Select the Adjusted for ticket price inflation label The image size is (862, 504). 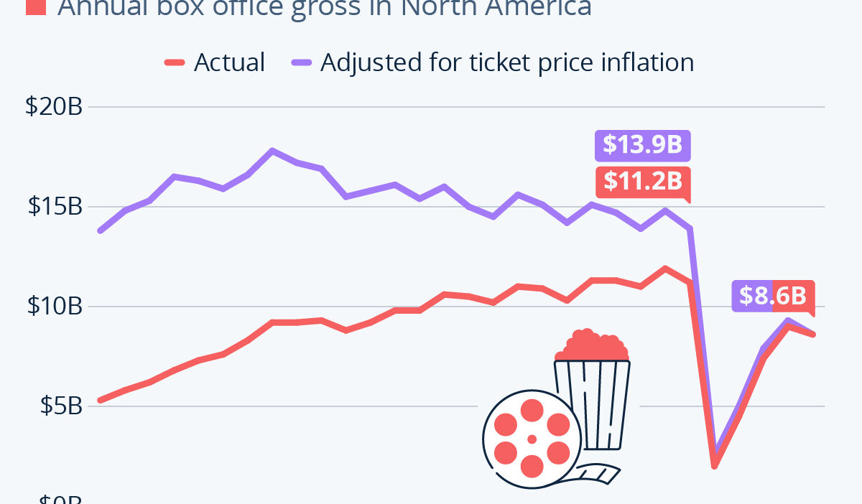(507, 62)
